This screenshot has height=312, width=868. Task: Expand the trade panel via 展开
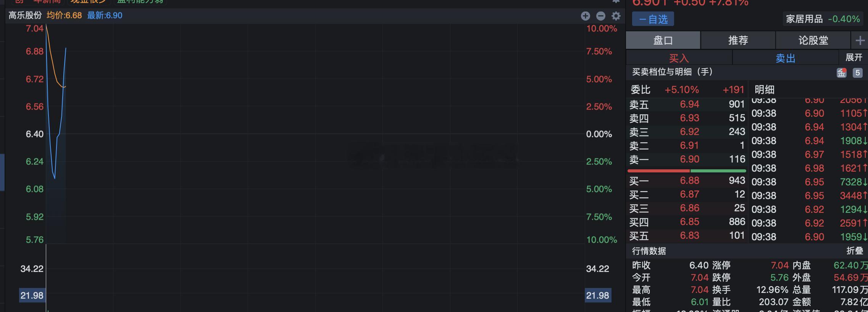(853, 57)
